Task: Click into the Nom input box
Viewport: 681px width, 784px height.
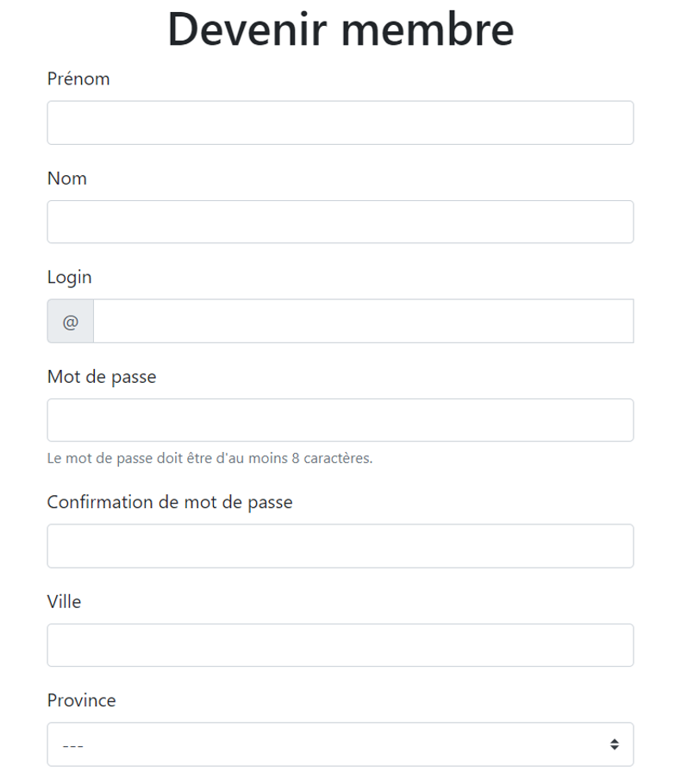Action: 340,222
